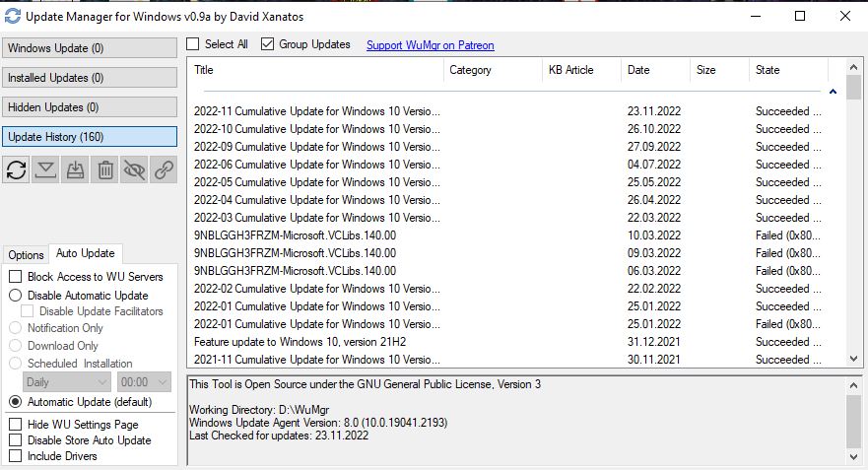Open the Hidden Updates (0) list
The height and width of the screenshot is (470, 868).
pos(90,106)
